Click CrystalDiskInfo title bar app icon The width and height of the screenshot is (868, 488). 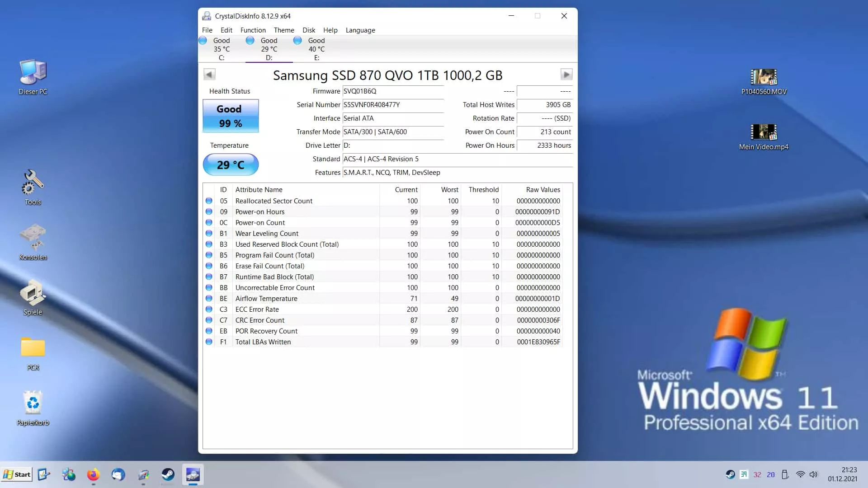[207, 16]
